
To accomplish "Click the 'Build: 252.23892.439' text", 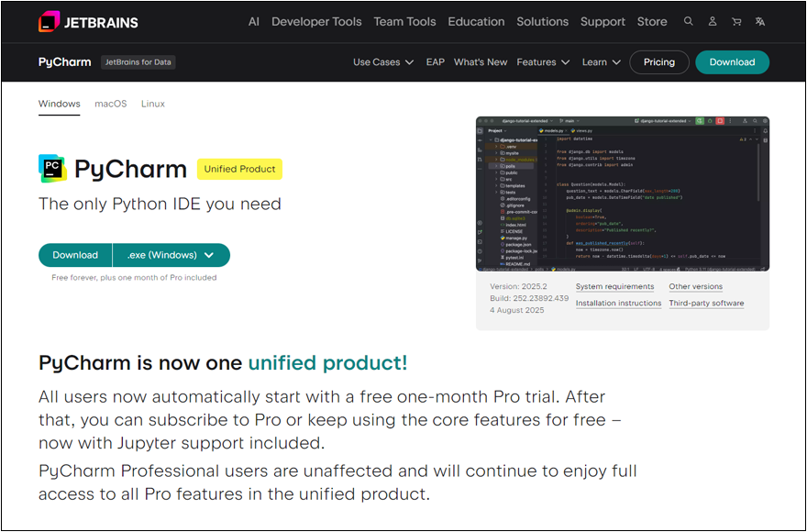I will pos(529,298).
